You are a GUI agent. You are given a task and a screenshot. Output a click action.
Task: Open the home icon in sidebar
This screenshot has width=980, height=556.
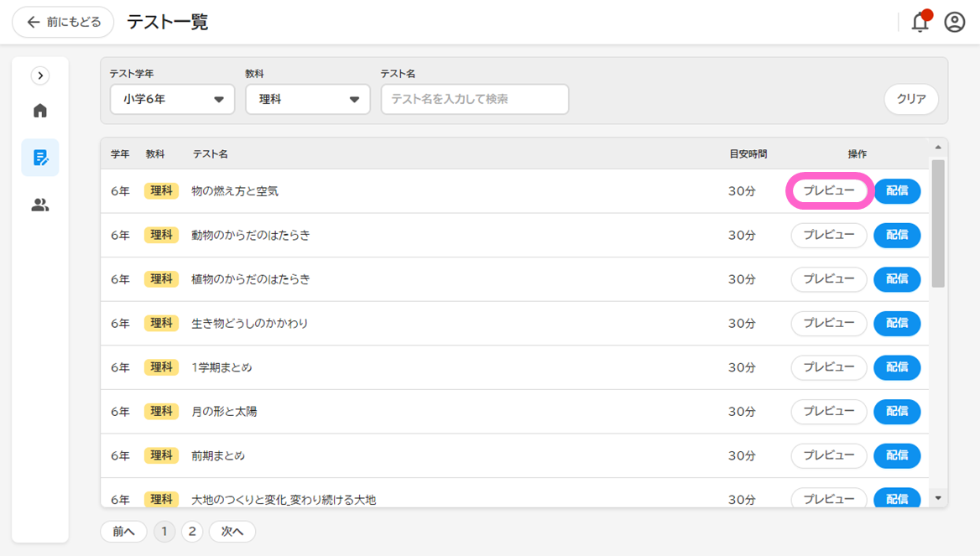(x=40, y=111)
